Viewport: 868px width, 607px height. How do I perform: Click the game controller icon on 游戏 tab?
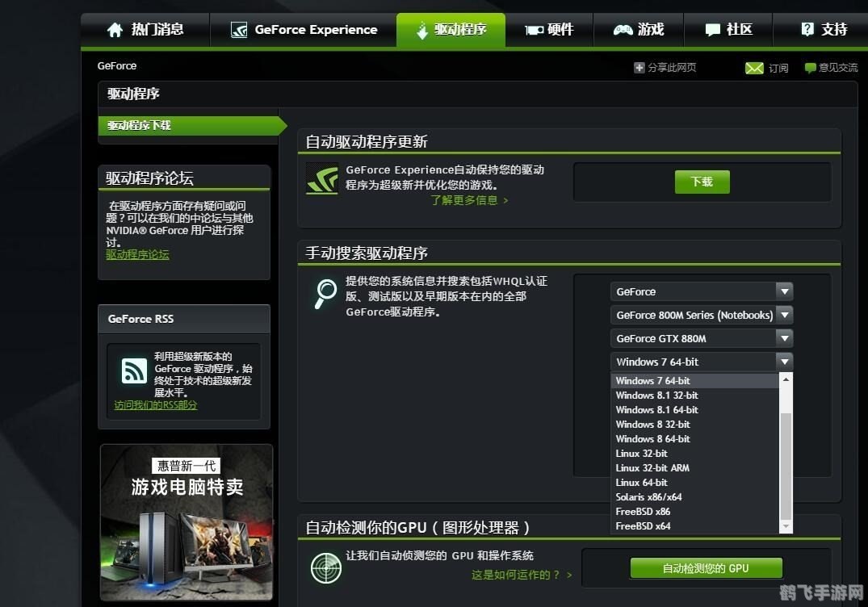623,29
